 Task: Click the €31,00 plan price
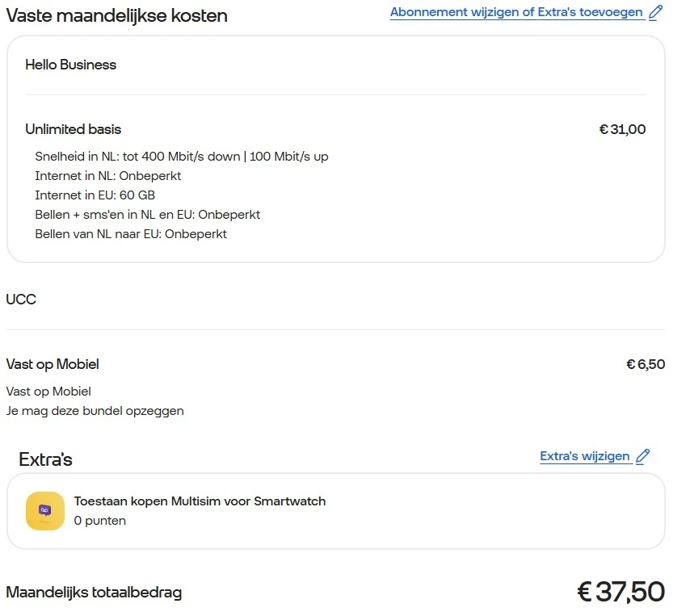622,129
